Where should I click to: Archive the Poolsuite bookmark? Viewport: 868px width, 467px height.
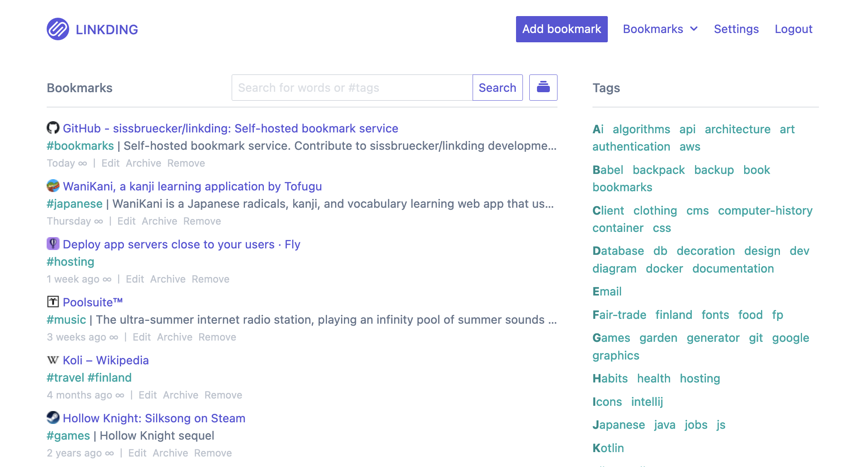point(174,337)
